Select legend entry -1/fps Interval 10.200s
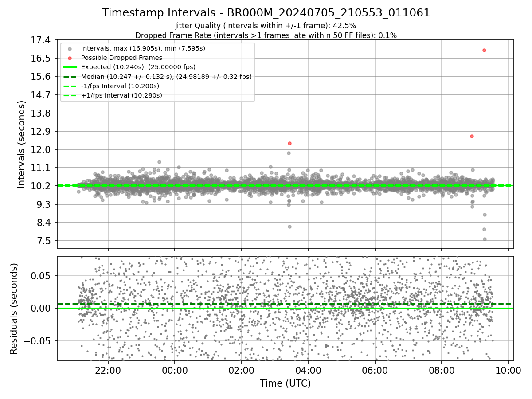This screenshot has width=532, height=399. pyautogui.click(x=120, y=86)
